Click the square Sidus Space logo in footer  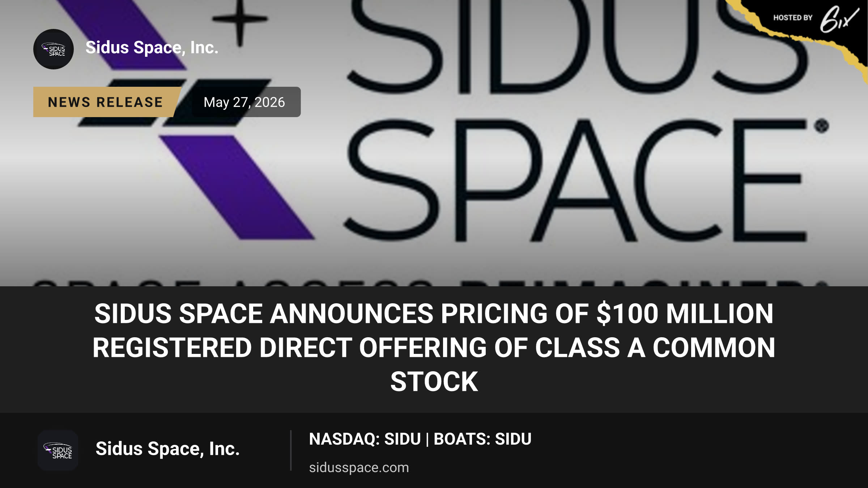[x=58, y=450]
